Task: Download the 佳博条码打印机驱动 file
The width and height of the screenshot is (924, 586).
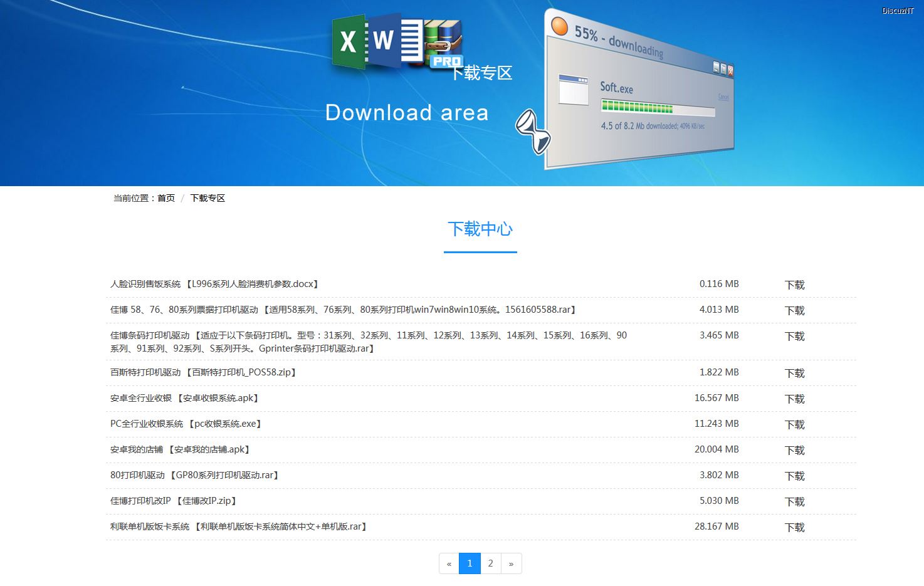Action: pyautogui.click(x=794, y=336)
